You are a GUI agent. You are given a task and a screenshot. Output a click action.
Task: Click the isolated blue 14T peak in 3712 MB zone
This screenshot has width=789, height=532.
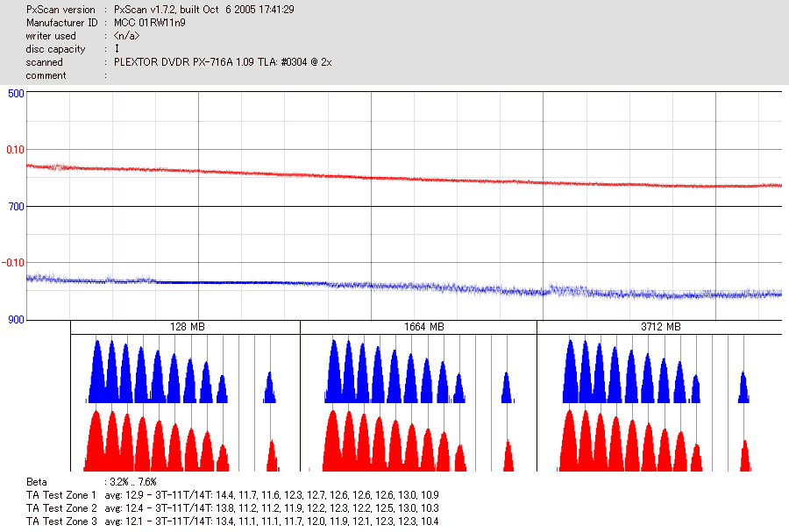point(743,387)
